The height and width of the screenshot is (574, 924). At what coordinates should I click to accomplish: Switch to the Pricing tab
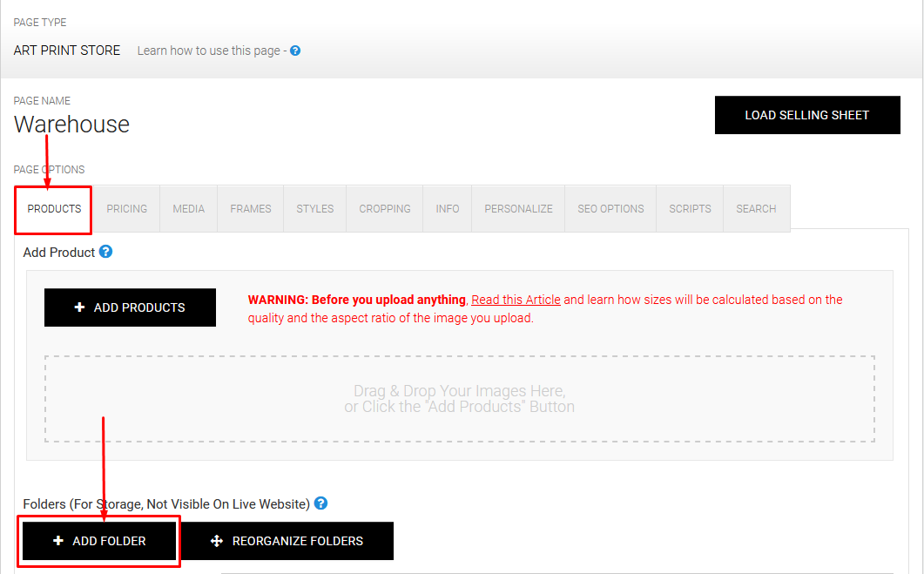pyautogui.click(x=127, y=209)
